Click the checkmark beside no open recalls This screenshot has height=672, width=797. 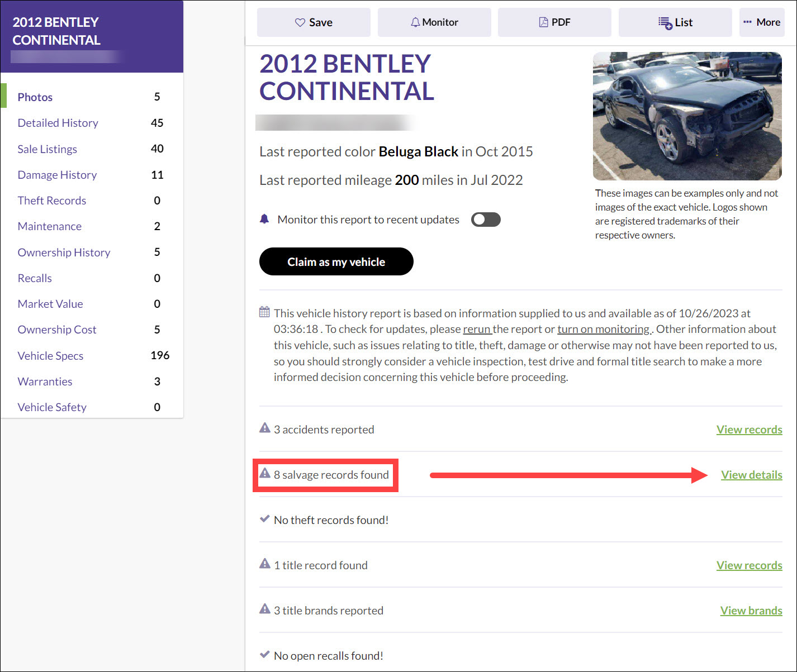[x=264, y=654]
